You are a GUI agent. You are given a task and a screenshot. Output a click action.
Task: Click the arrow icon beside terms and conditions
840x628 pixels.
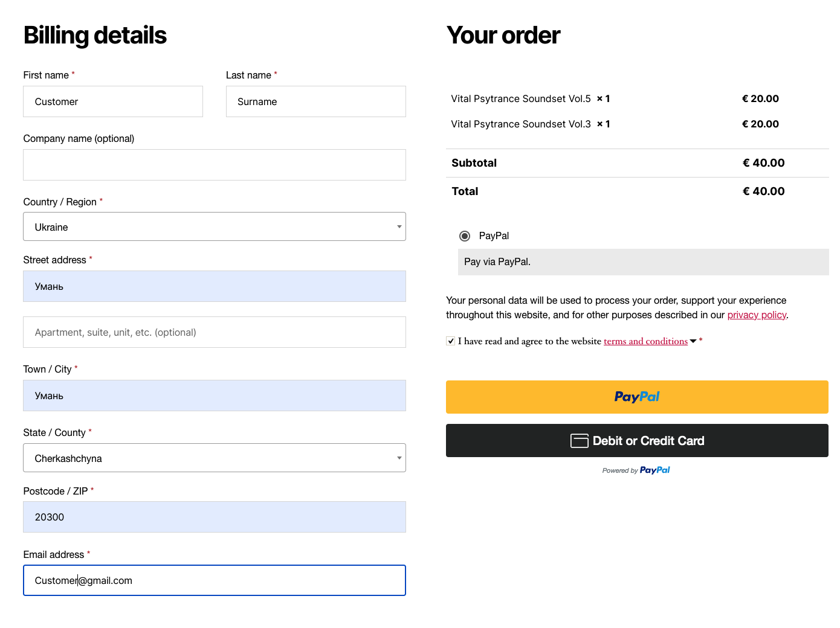coord(693,341)
